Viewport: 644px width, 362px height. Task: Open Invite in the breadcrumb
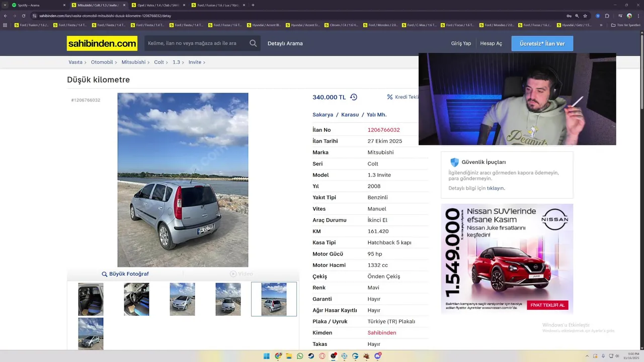click(x=195, y=62)
